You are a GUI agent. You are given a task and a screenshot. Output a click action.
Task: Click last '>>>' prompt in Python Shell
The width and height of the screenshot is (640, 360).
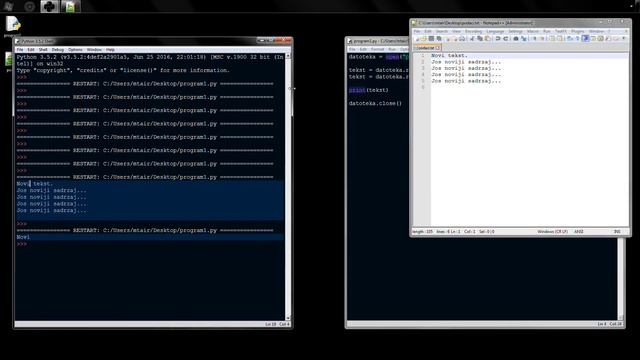(x=22, y=244)
